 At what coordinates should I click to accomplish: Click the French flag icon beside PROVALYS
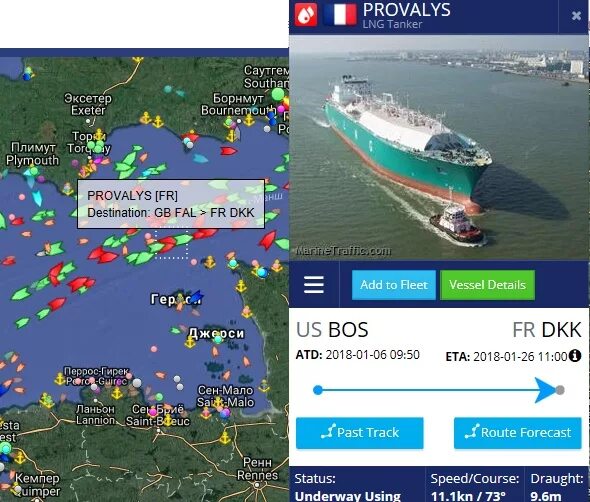coord(340,15)
